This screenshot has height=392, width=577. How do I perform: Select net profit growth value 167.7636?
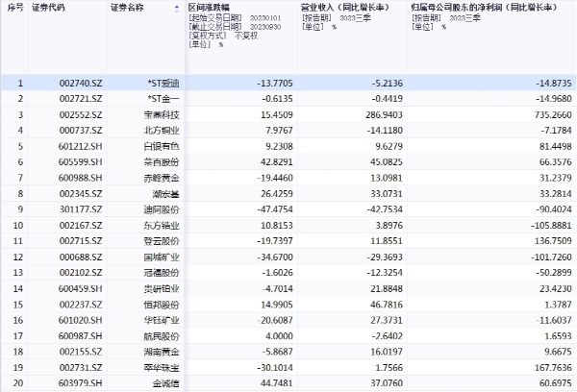click(x=553, y=368)
